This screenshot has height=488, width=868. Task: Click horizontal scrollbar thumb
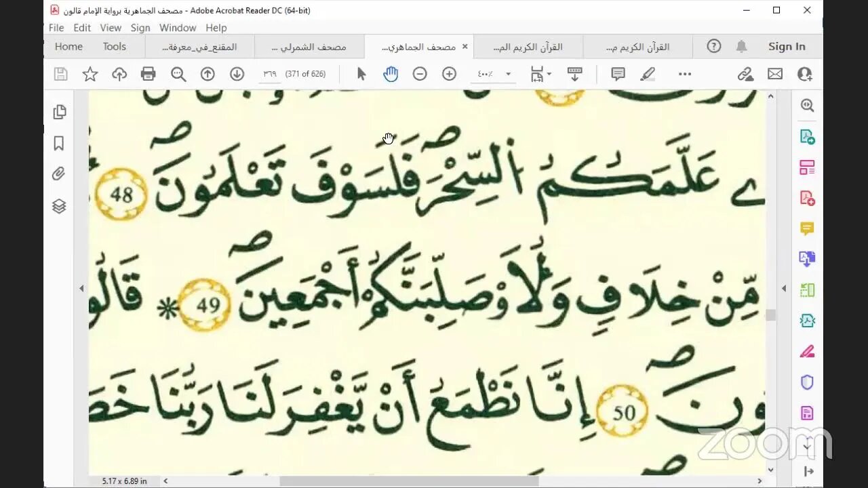(409, 481)
